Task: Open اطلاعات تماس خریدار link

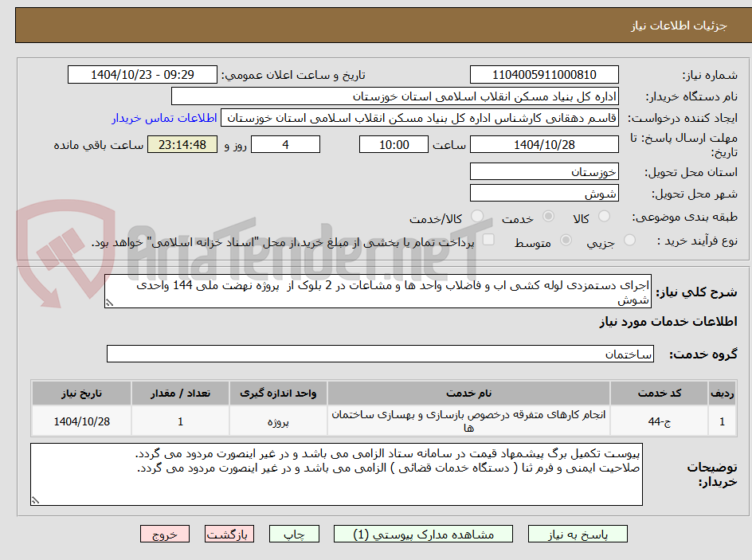Action: 164,118
